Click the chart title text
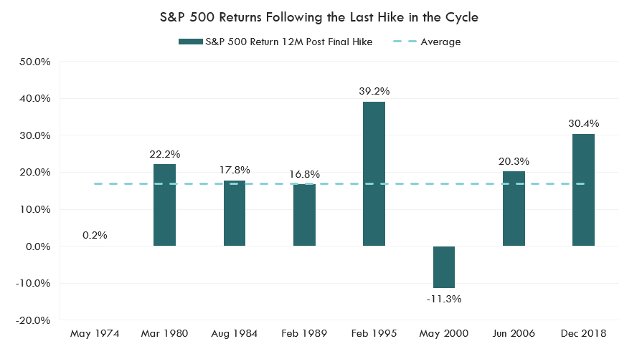Image resolution: width=642 pixels, height=364 pixels. coord(321,17)
